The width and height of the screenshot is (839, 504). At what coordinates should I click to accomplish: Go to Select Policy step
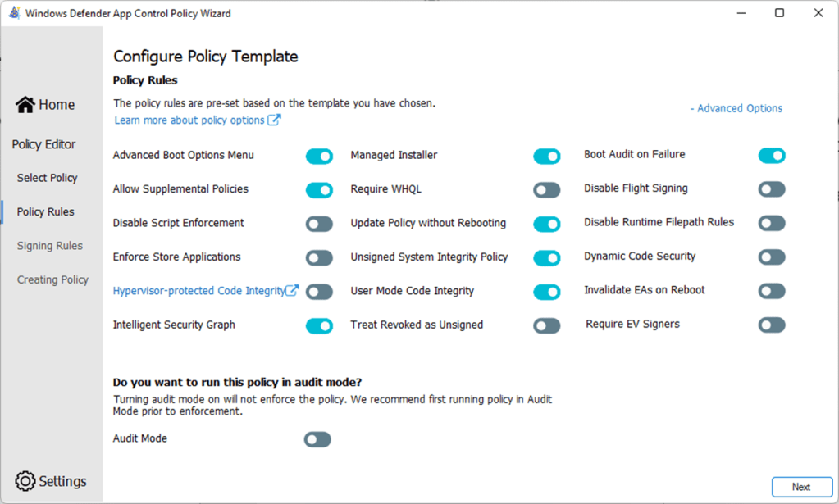tap(47, 178)
